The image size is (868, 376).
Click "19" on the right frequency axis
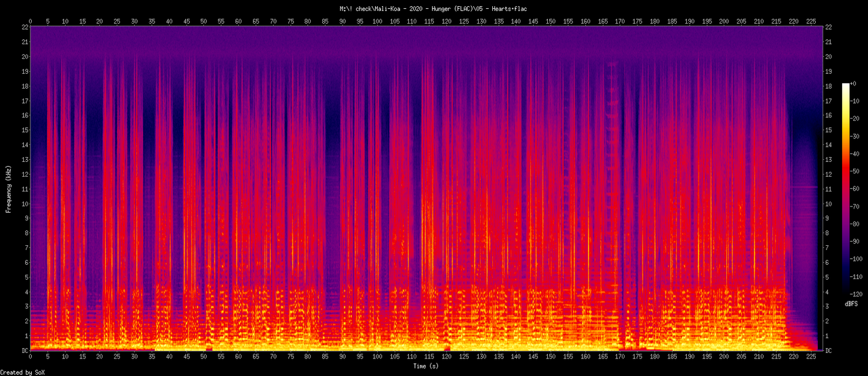pyautogui.click(x=829, y=71)
